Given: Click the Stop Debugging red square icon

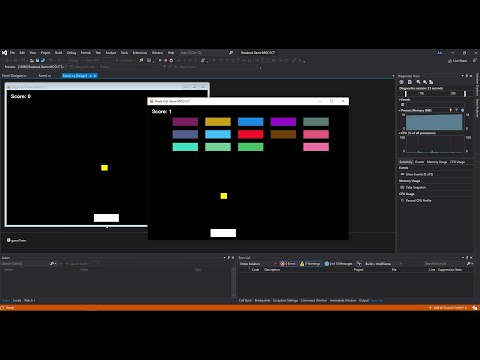Looking at the screenshot, I should (x=166, y=61).
